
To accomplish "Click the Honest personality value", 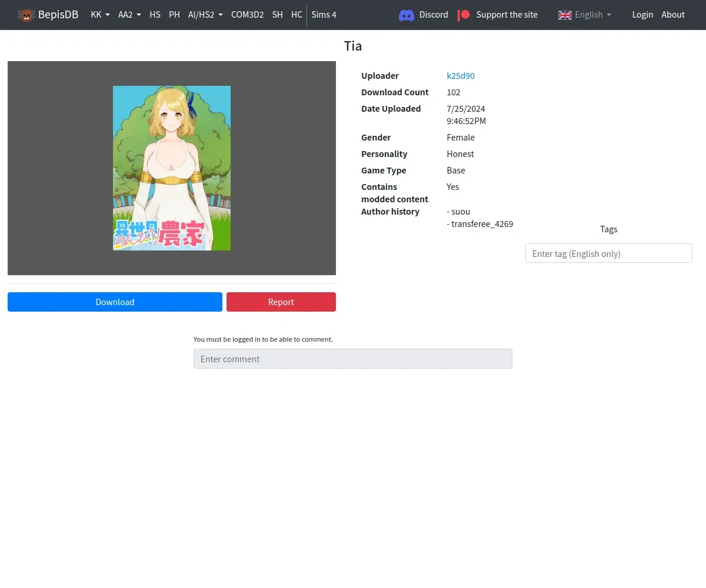I will pyautogui.click(x=460, y=154).
